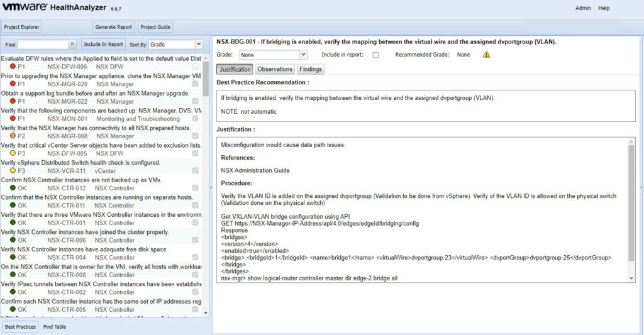Screen dimensions: 644x335
Task: Click the Justification text scrollbar thumb
Action: click(x=631, y=203)
